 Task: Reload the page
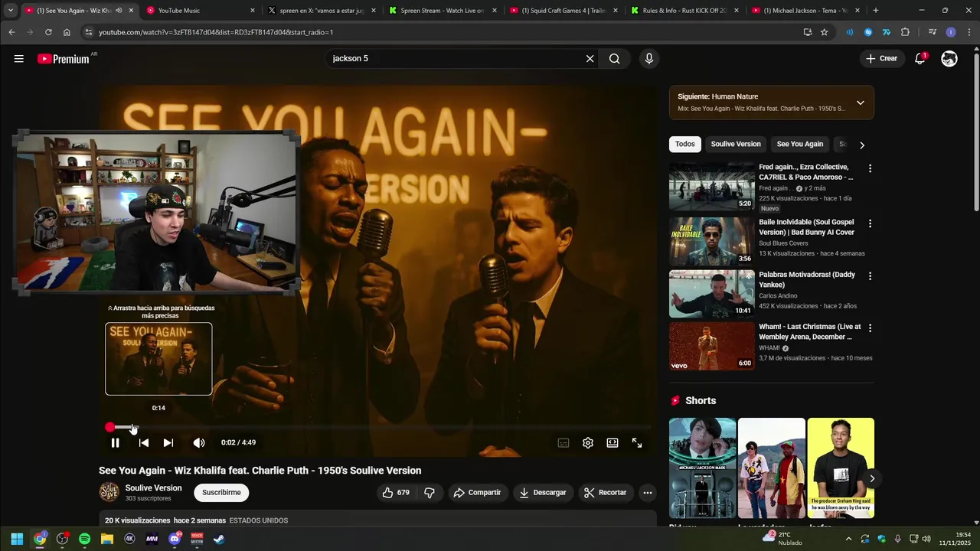point(48,32)
